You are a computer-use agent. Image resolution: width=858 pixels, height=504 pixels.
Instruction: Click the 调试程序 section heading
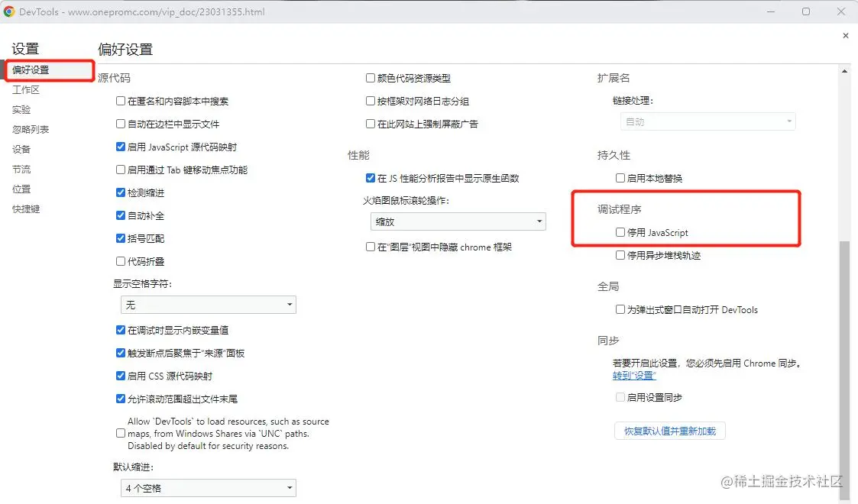coord(619,209)
